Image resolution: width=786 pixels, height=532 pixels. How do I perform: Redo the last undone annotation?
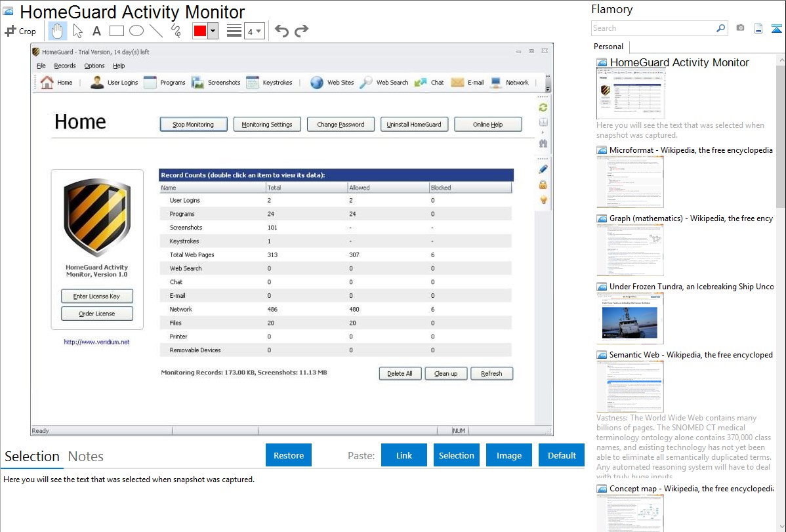(x=301, y=31)
